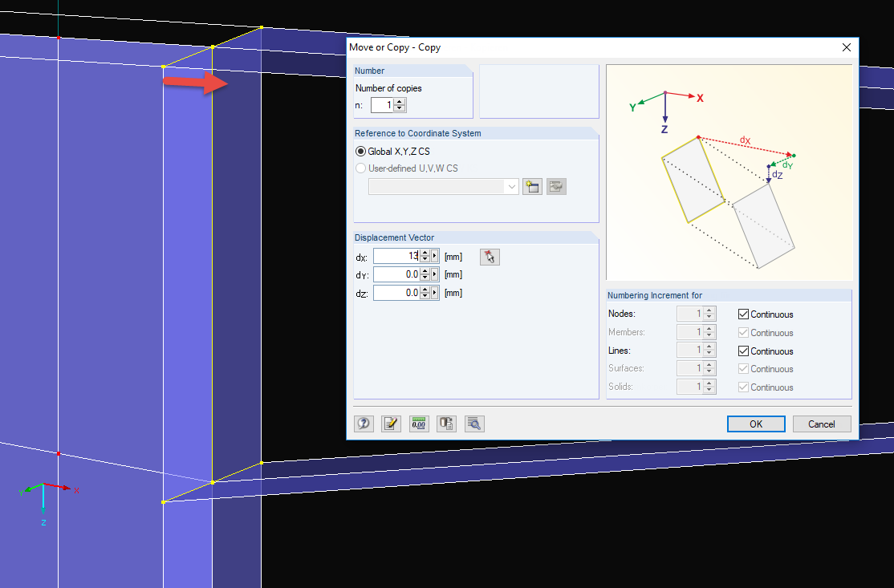Open the Help dialog via question mark icon
The width and height of the screenshot is (894, 588).
364,424
